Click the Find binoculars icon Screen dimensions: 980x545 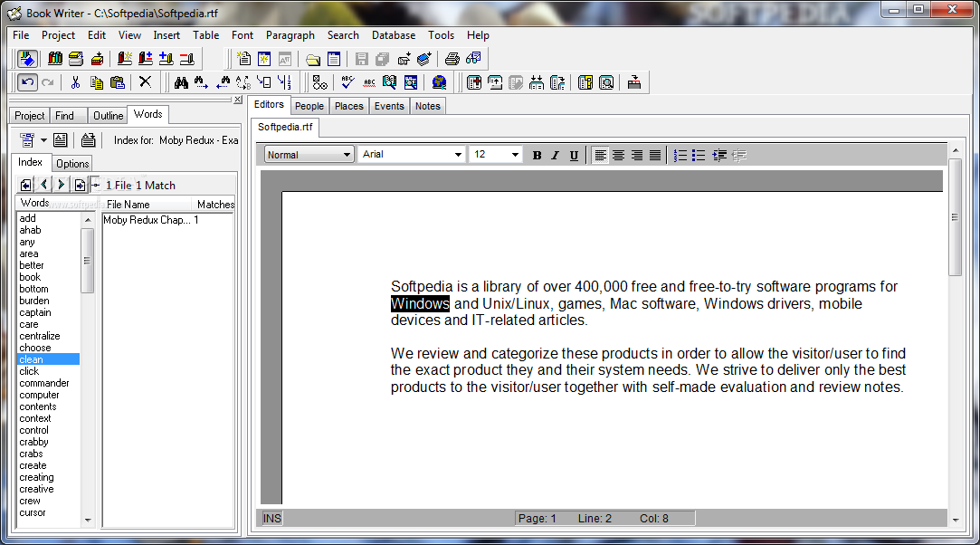click(x=181, y=82)
